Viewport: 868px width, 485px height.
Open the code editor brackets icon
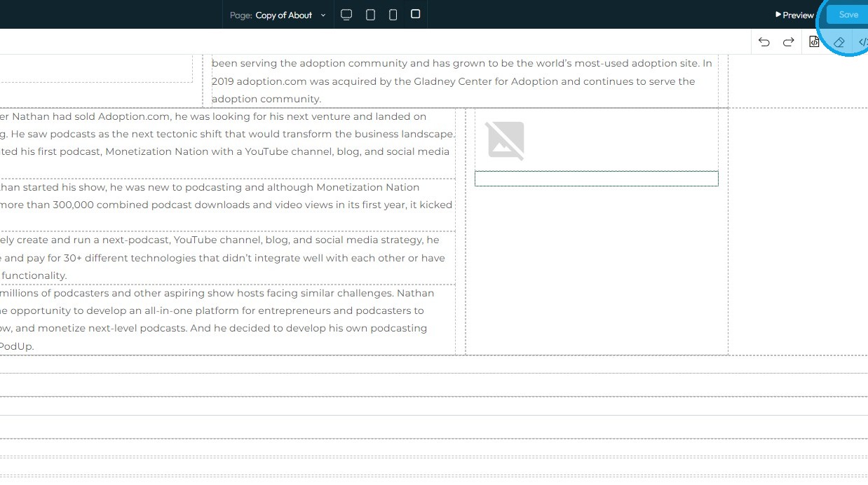(863, 42)
